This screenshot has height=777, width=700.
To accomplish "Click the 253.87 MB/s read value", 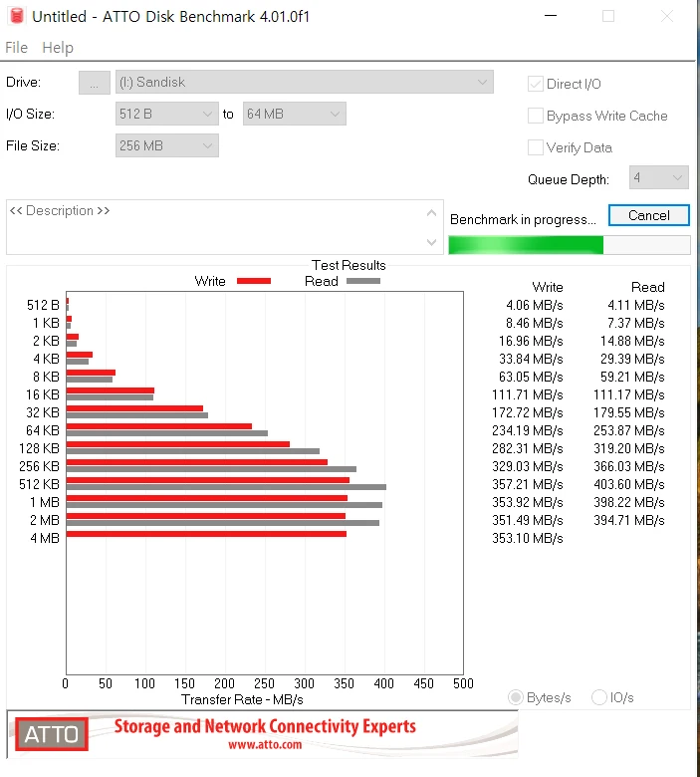I will click(x=629, y=430).
